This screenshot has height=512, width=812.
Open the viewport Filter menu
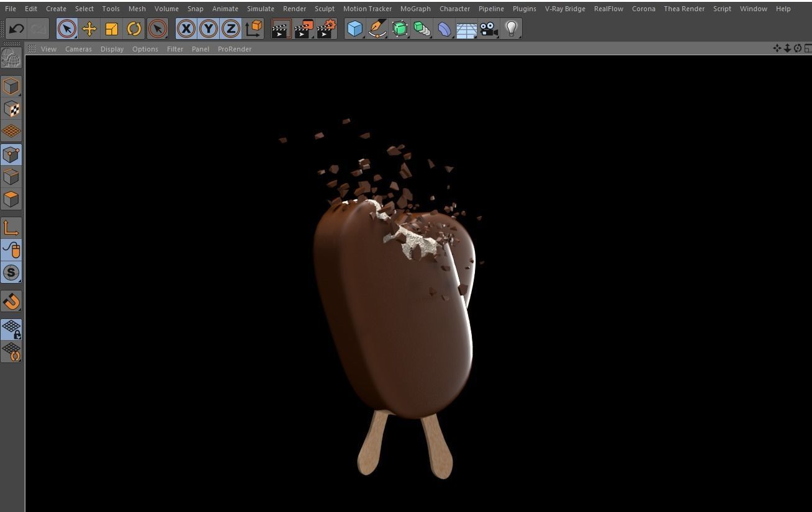pyautogui.click(x=175, y=48)
